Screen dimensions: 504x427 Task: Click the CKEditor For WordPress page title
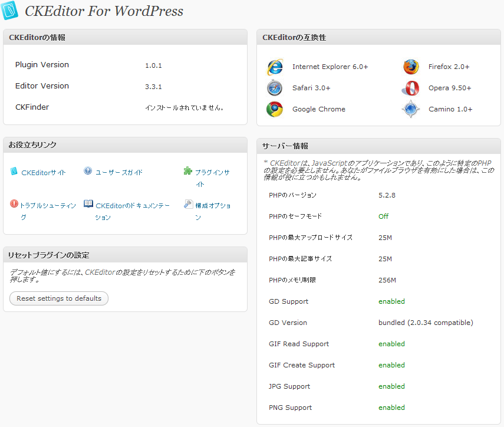click(104, 11)
